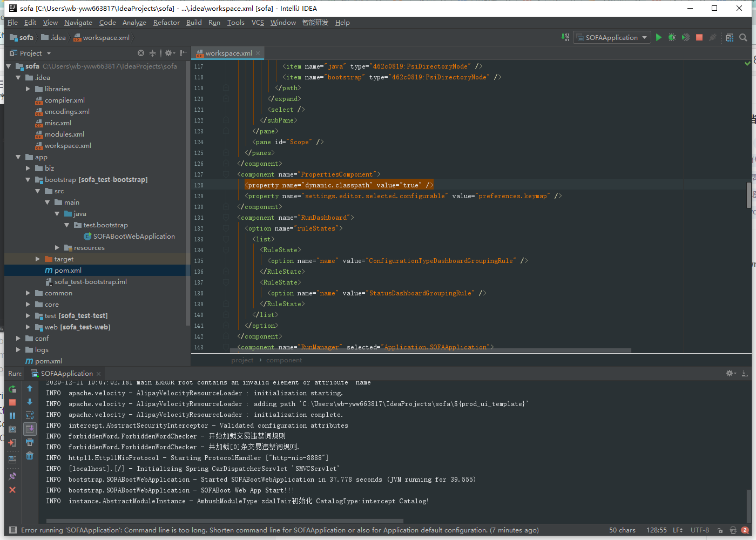Close the workspace.xml editor tab
The image size is (756, 540).
coord(258,53)
